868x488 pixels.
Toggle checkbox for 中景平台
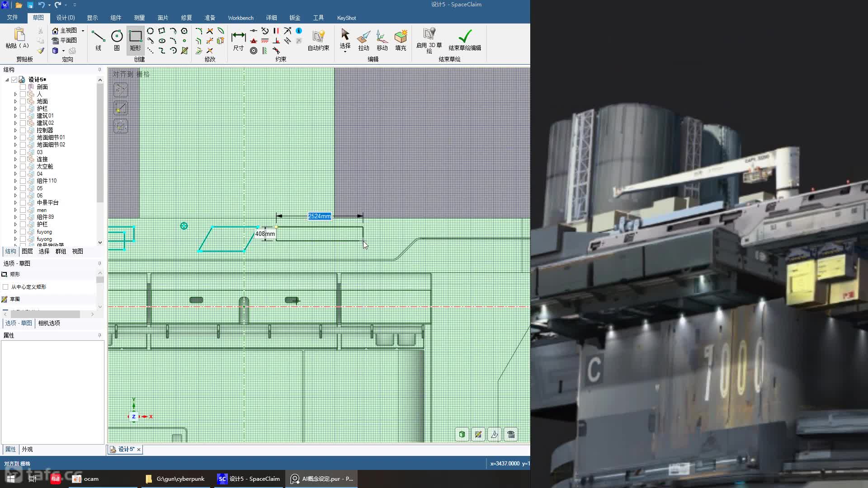click(23, 202)
